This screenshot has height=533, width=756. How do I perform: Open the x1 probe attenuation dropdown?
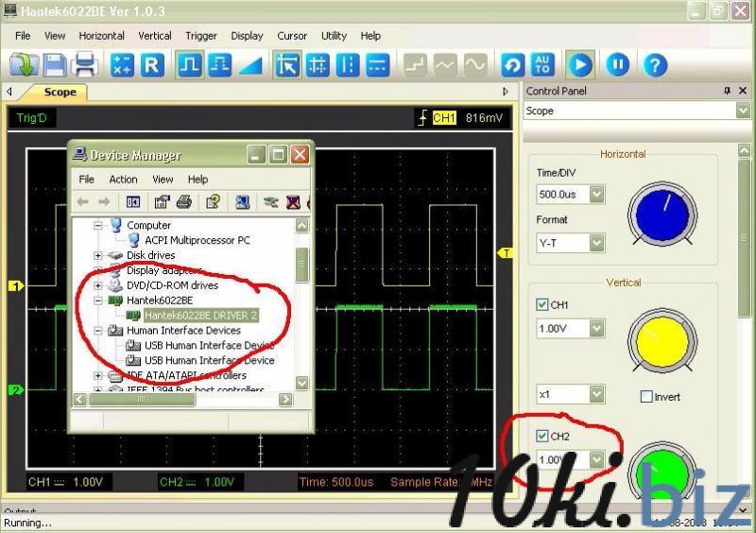point(596,394)
